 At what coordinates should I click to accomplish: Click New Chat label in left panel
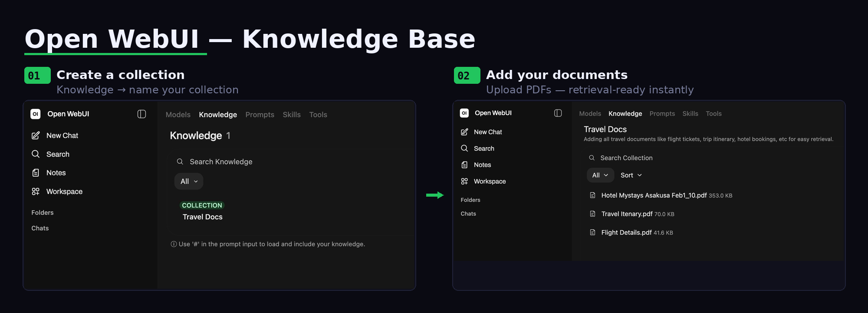tap(62, 135)
